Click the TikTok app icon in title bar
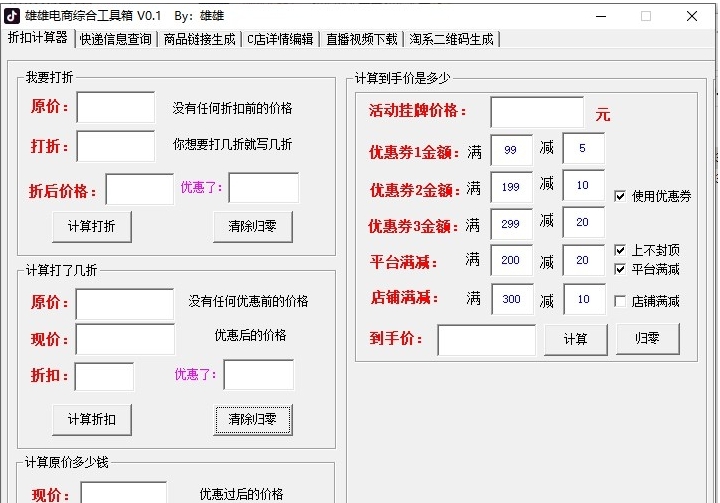The image size is (720, 503). pyautogui.click(x=11, y=16)
